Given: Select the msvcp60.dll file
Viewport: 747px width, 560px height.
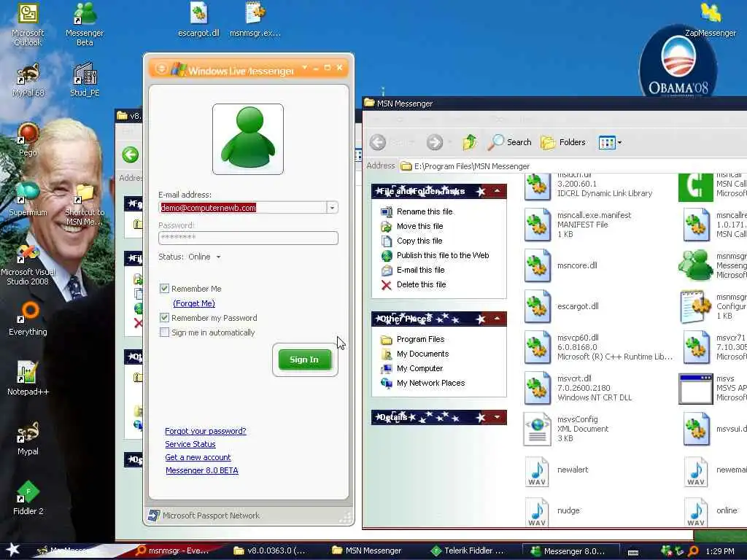Looking at the screenshot, I should [598, 347].
